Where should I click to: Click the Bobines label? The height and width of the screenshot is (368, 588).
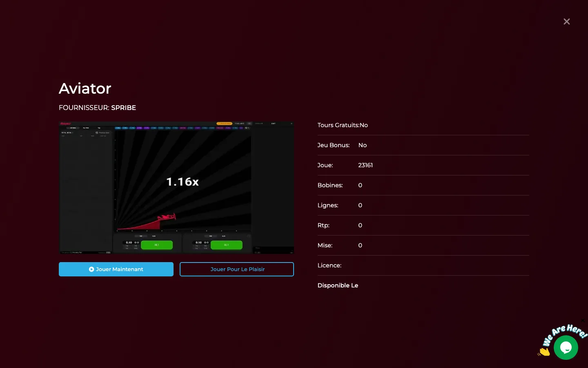click(330, 185)
